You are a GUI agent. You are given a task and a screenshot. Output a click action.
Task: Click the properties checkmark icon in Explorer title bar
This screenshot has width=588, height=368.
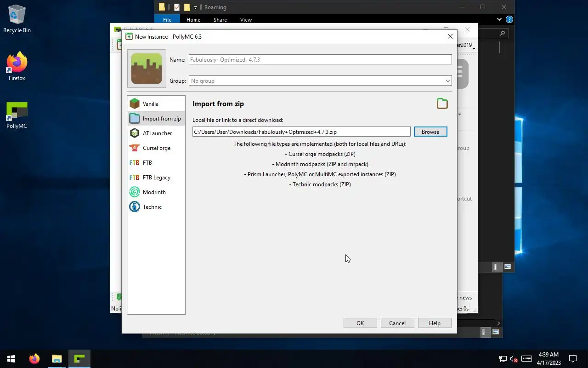176,7
